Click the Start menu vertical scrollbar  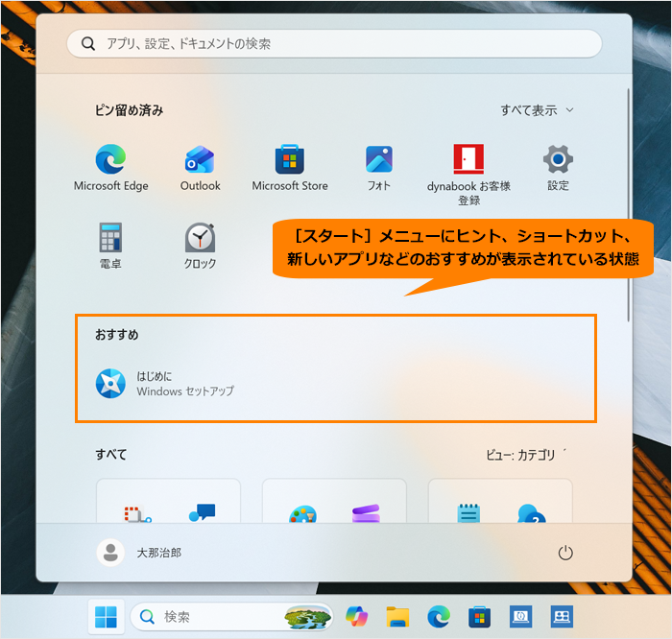tap(628, 204)
